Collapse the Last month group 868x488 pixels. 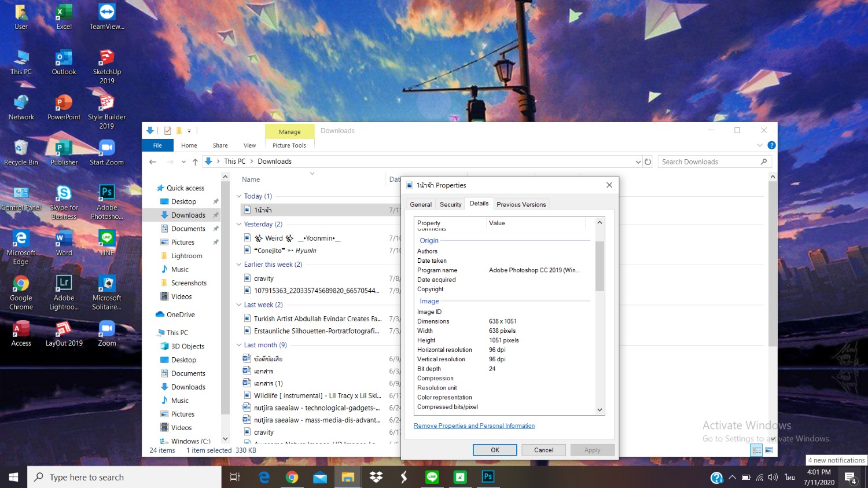(239, 345)
